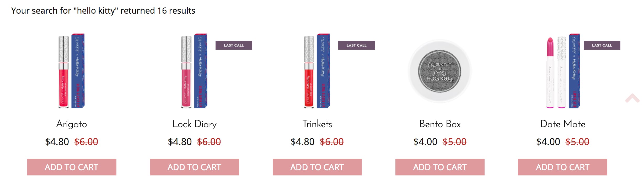Click the $4.00 sale price of Bento Box
644x188 pixels.
(x=425, y=142)
